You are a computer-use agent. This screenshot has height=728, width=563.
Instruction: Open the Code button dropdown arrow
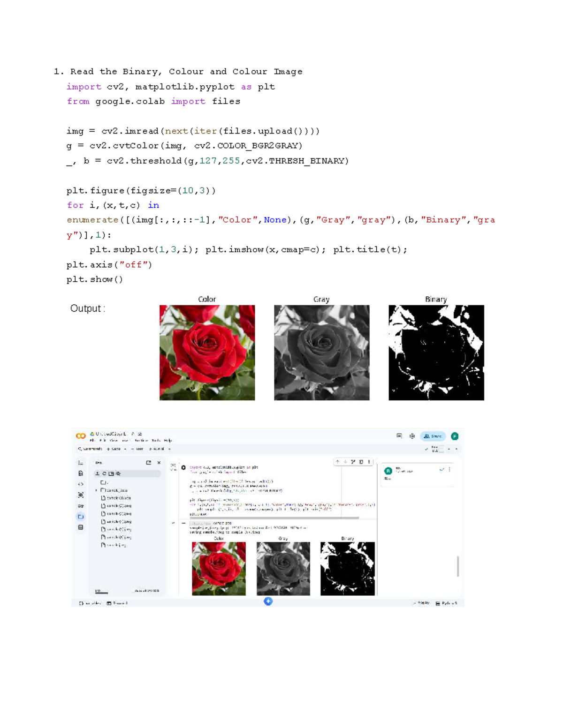tap(125, 449)
